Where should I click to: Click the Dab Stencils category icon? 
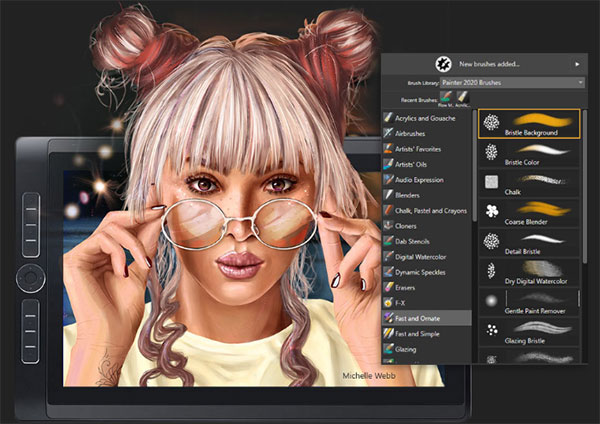388,241
